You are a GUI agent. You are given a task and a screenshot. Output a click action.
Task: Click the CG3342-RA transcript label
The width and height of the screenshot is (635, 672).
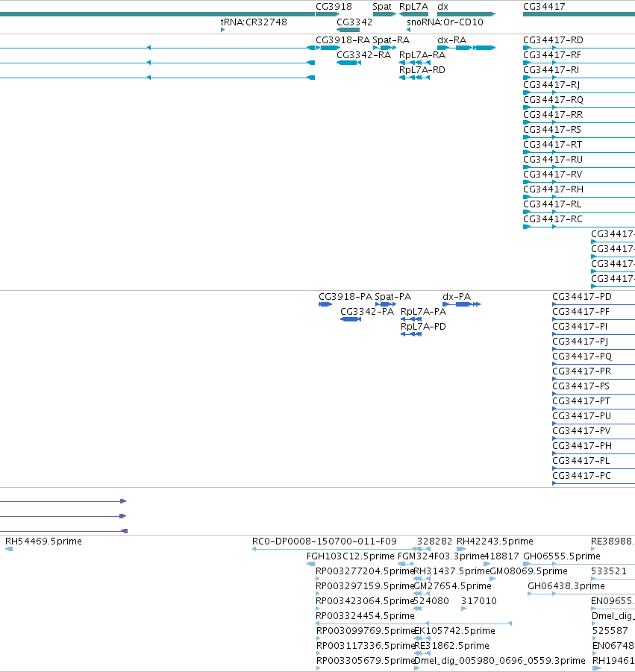click(x=363, y=55)
